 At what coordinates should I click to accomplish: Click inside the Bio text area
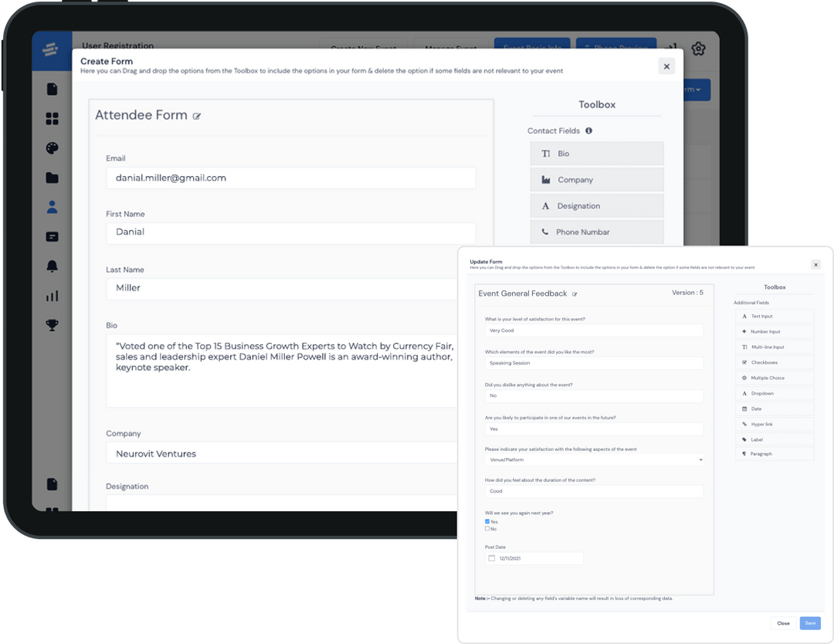pos(282,371)
